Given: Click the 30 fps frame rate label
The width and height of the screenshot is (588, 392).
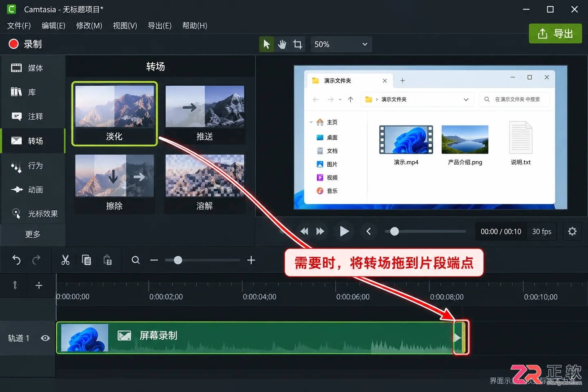Looking at the screenshot, I should (x=542, y=232).
